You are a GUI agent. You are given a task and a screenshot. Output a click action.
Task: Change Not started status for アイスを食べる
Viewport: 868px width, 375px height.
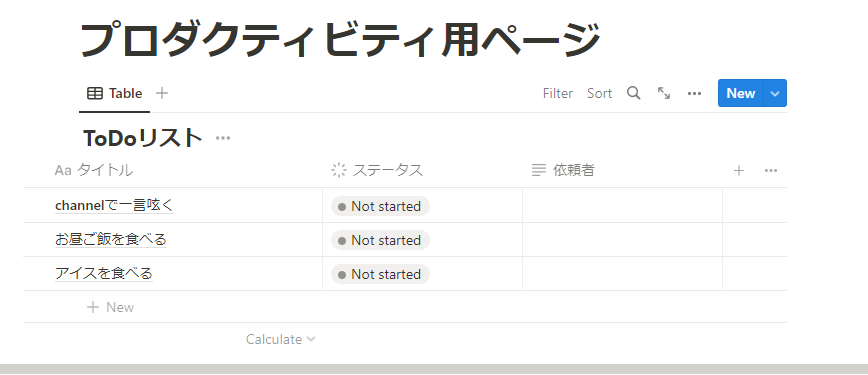point(380,274)
